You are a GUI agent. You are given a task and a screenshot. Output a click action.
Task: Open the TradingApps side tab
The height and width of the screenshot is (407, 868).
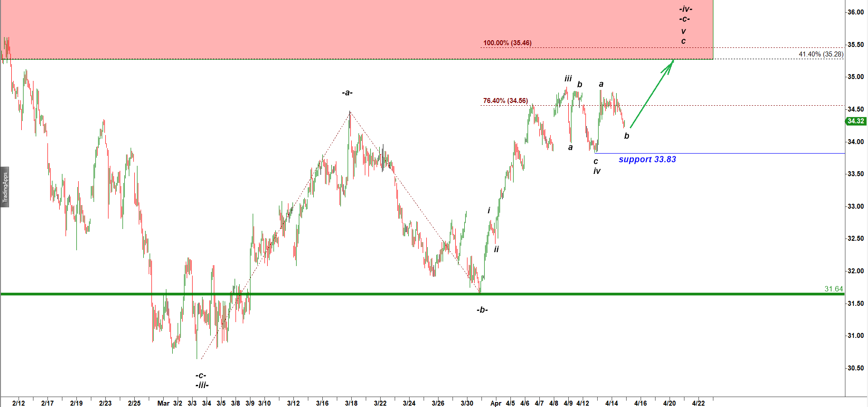[5, 187]
